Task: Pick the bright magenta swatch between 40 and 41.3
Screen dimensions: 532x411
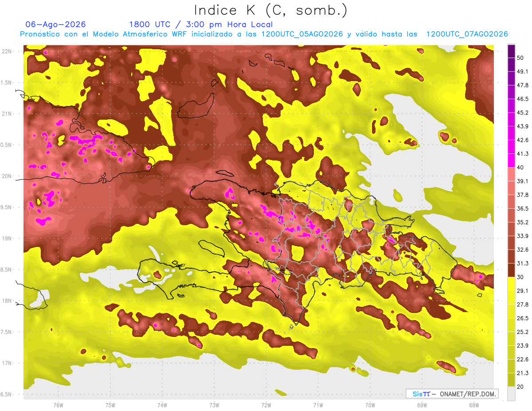Action: [x=511, y=160]
